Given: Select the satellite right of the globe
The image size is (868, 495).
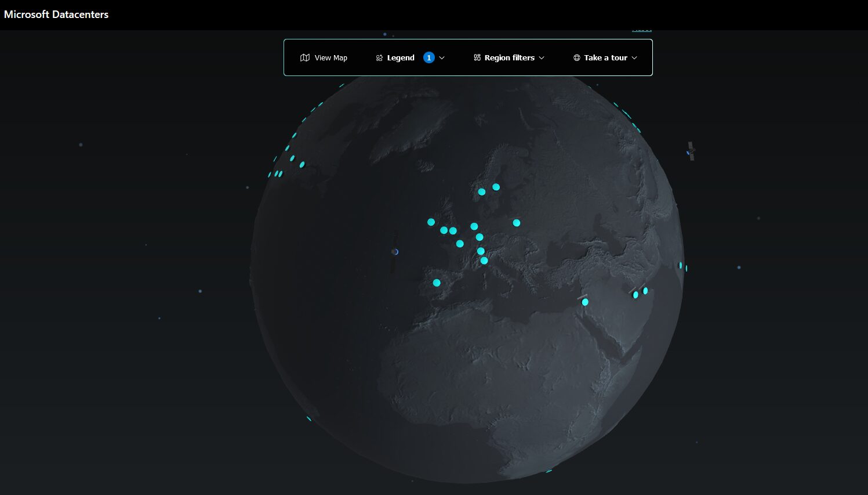Looking at the screenshot, I should click(691, 151).
